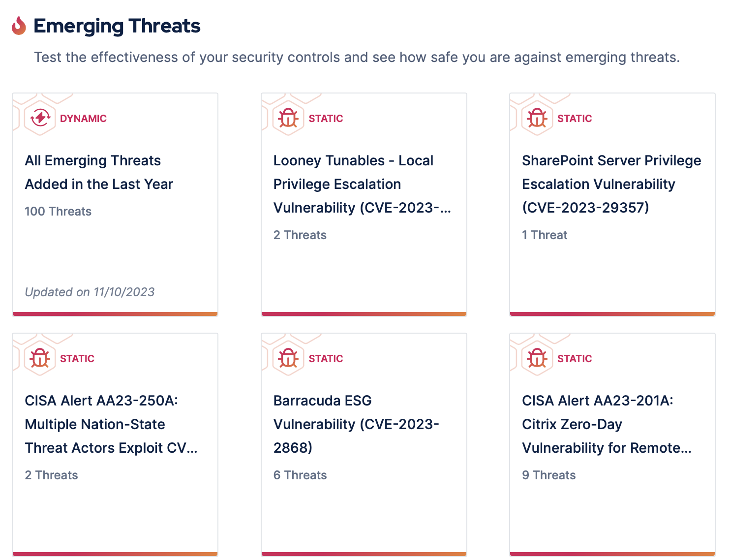The image size is (730, 560).
Task: Click the bug icon on CISA AA23-201A card
Action: pyautogui.click(x=537, y=358)
